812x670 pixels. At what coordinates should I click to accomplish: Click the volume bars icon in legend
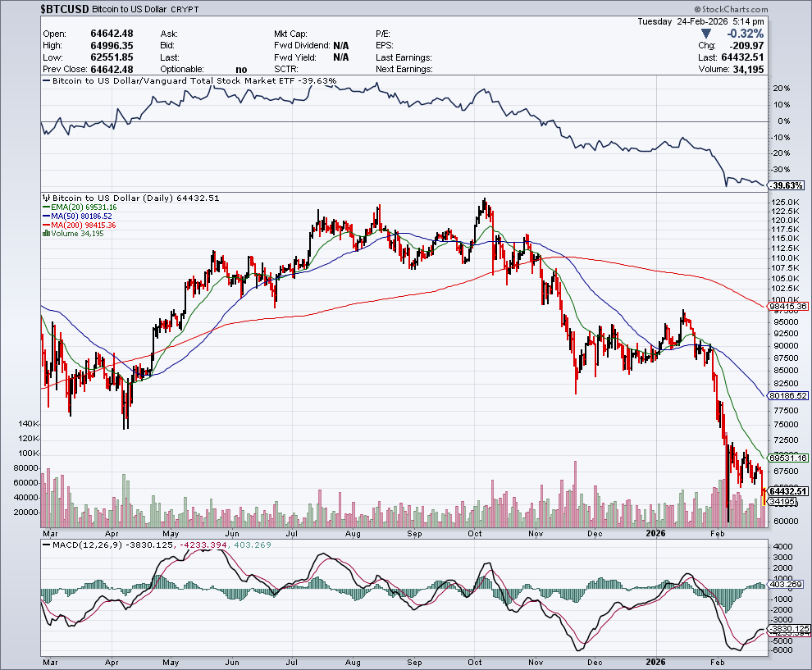tap(45, 234)
